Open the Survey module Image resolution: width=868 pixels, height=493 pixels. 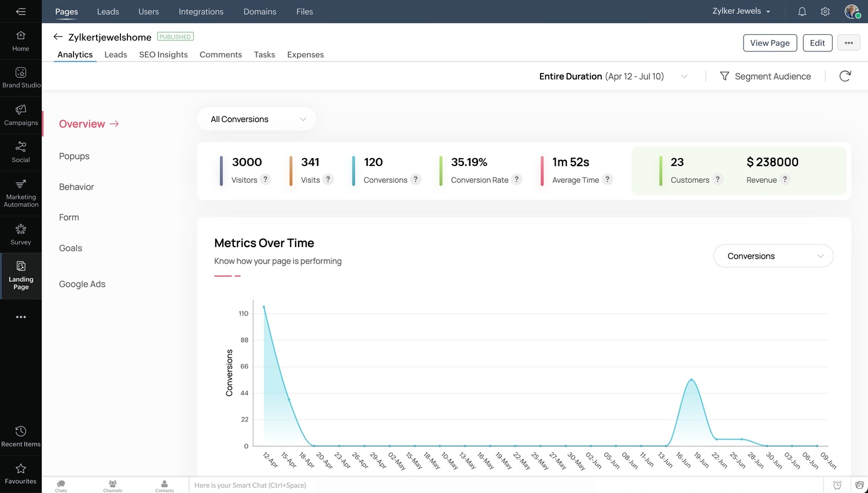coord(21,234)
